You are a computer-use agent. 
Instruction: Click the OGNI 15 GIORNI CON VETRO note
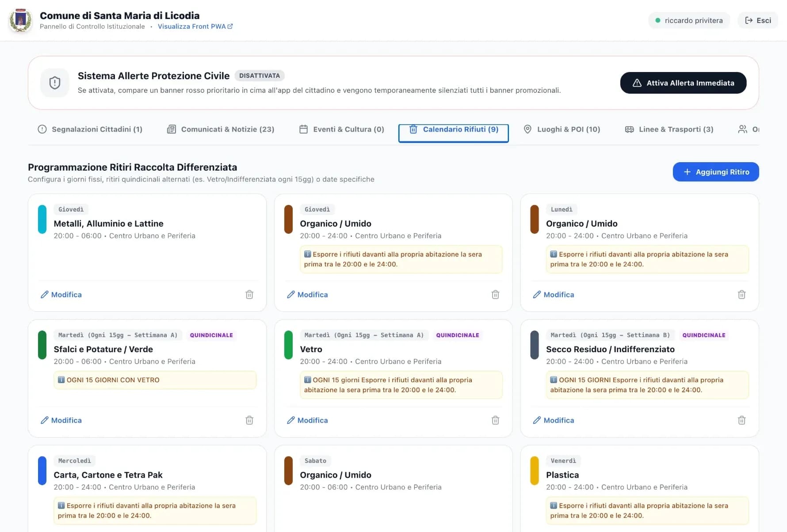click(x=155, y=380)
